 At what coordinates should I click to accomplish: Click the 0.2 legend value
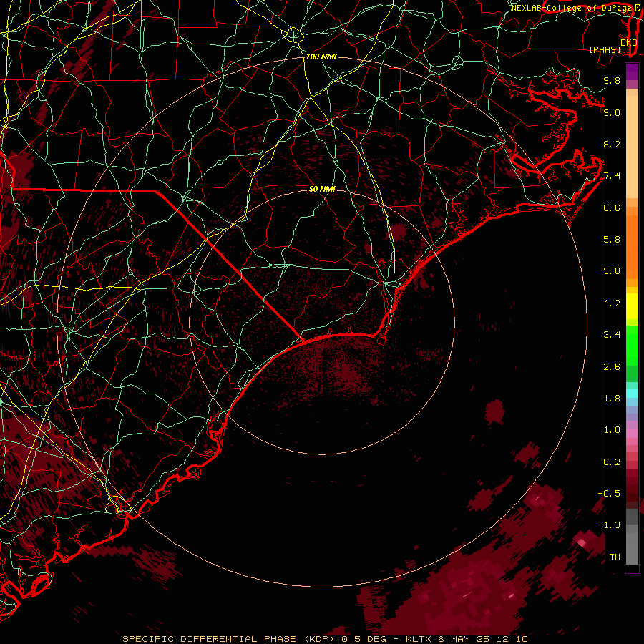tap(612, 462)
